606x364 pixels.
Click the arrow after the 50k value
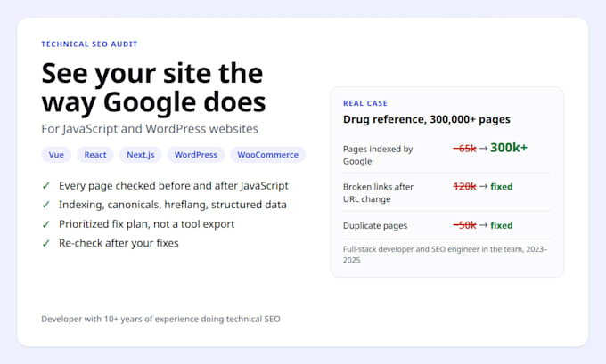point(483,225)
